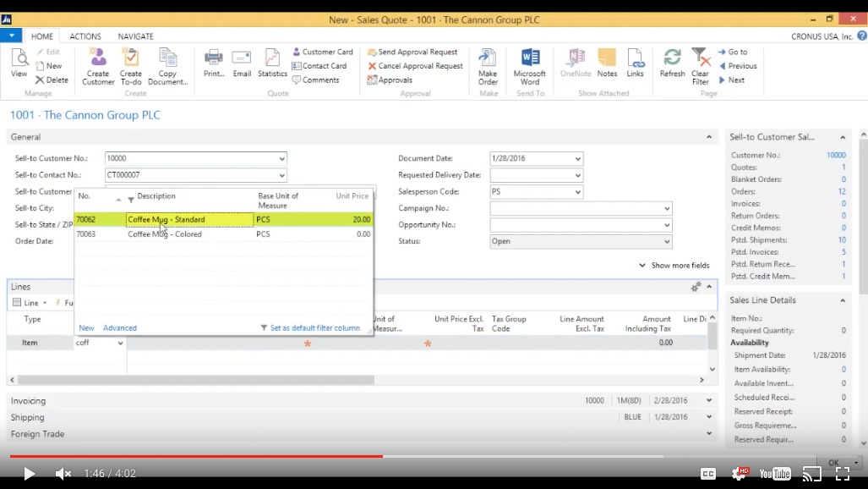The image size is (868, 489).
Task: Open the Customer Card
Action: coord(323,52)
